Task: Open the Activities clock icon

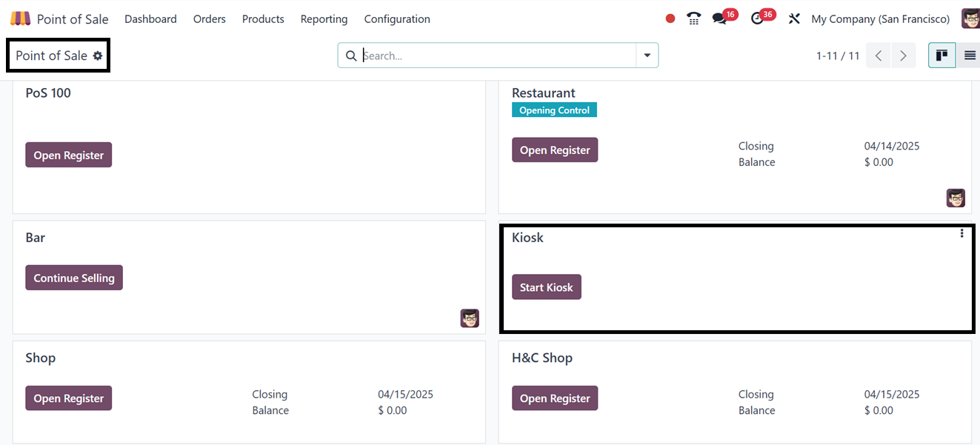Action: (x=757, y=19)
